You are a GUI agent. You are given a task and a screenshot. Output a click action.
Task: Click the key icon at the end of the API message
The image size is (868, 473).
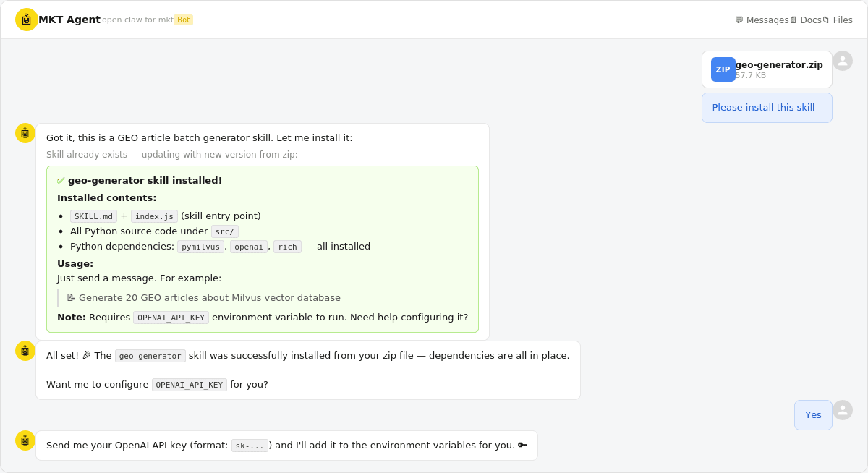522,445
